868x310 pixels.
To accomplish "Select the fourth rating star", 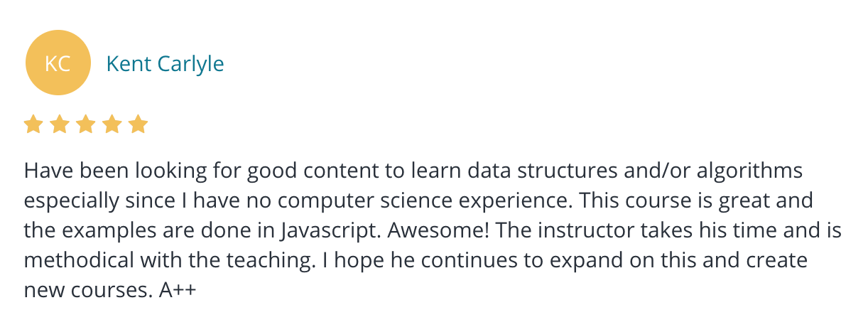I will tap(112, 125).
